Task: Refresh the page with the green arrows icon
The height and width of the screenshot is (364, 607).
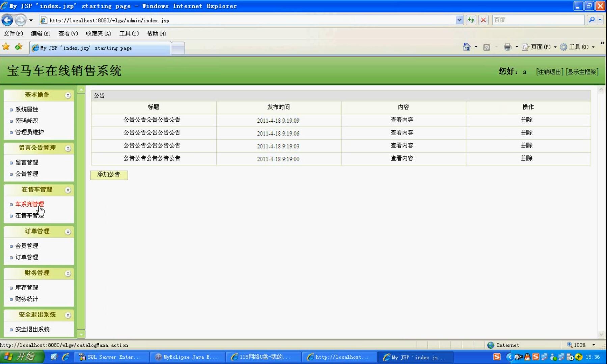Action: point(471,20)
